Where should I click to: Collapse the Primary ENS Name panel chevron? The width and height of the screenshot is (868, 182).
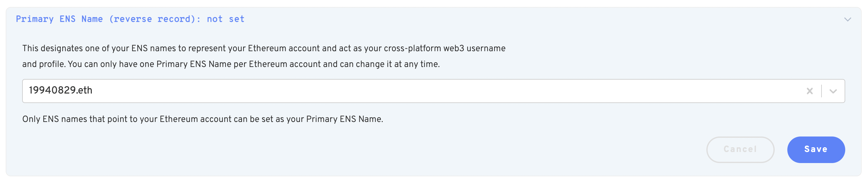point(847,20)
